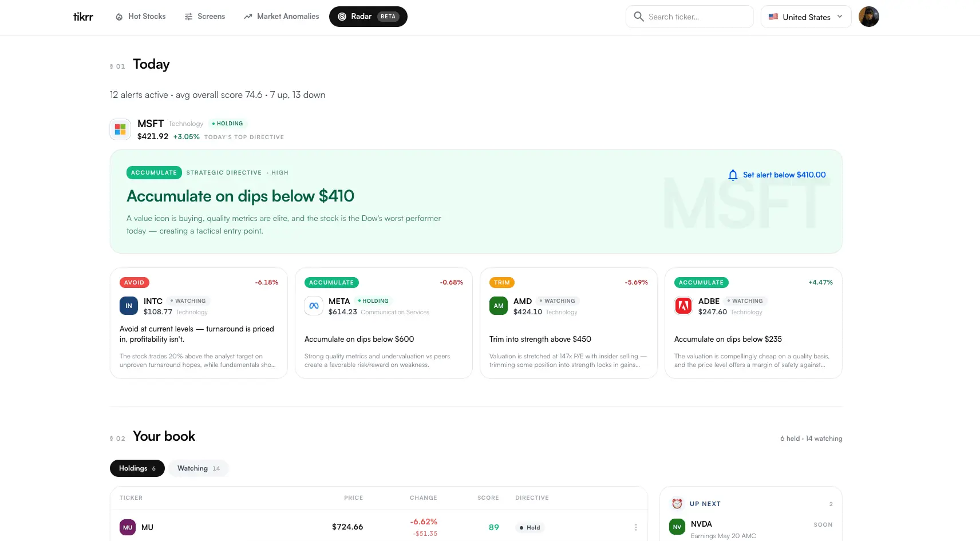Click the alert bell icon

733,175
